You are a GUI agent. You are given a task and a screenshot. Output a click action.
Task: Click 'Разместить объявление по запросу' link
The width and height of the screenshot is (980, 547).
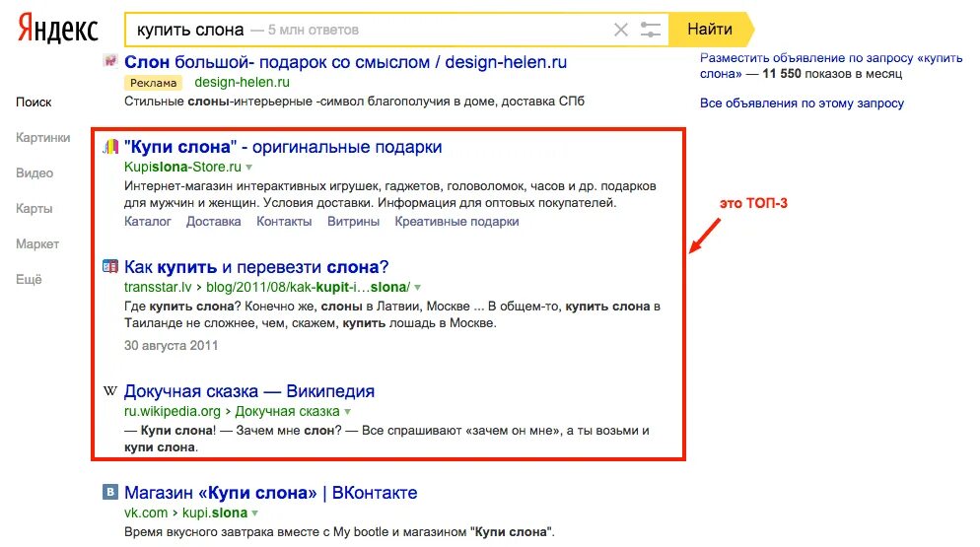[x=831, y=66]
